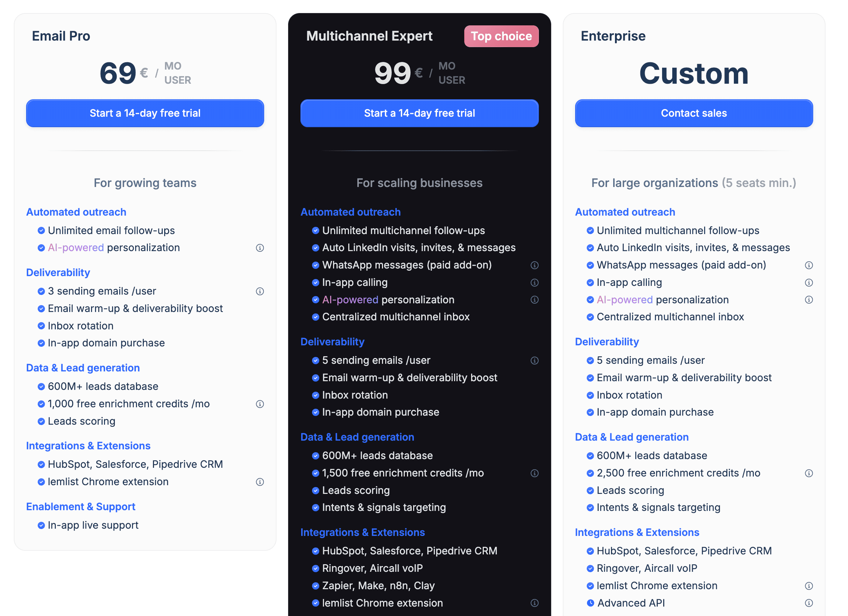Open info tooltip for Enterprise In-app calling

[809, 283]
